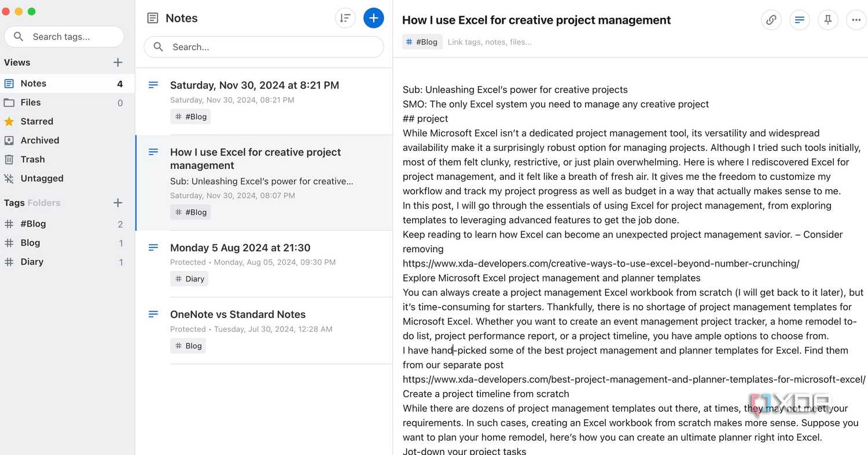Open the OneNote vs Standard Notes note

[264, 331]
